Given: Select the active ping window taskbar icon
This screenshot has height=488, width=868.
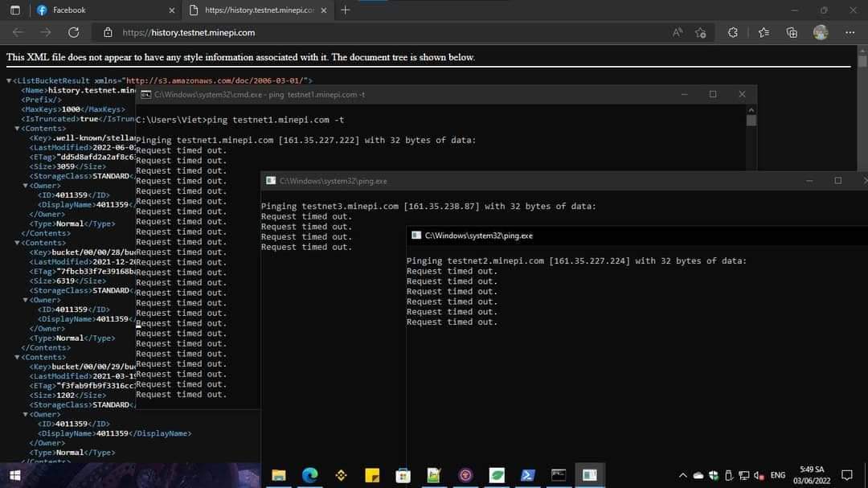Looking at the screenshot, I should [x=590, y=475].
